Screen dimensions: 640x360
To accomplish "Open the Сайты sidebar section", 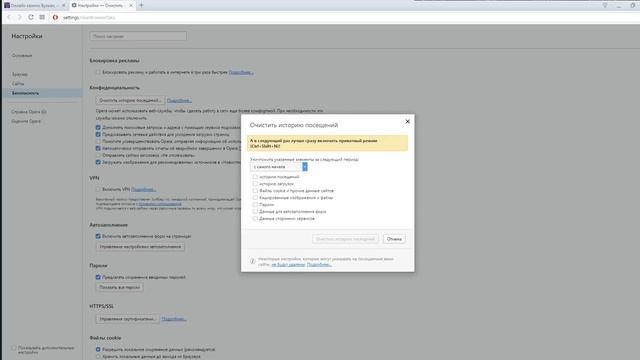I will [x=18, y=84].
